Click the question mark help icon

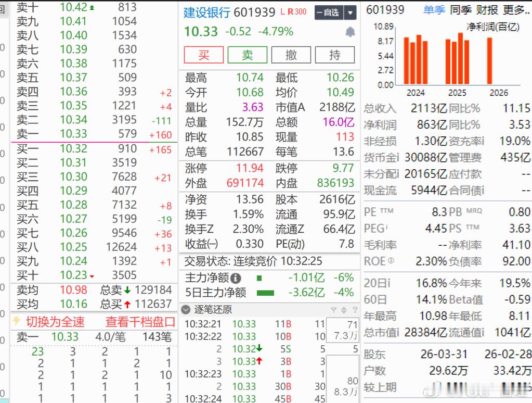point(355,310)
